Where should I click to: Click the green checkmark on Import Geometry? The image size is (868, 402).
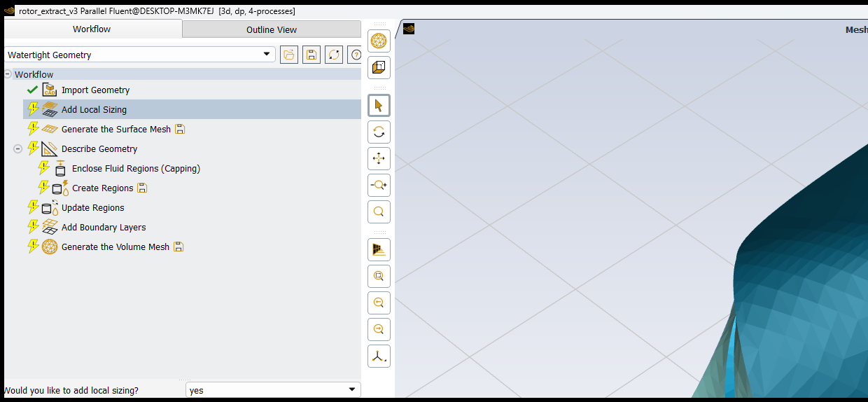(x=32, y=90)
